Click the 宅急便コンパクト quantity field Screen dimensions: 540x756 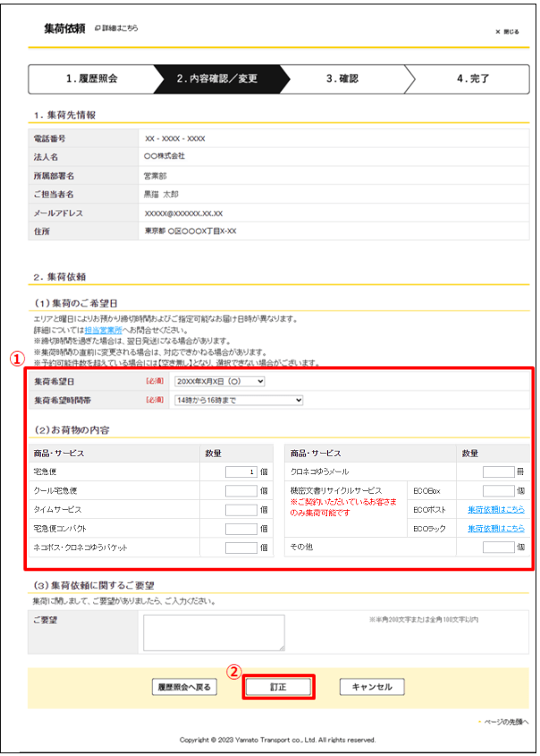pyautogui.click(x=241, y=529)
